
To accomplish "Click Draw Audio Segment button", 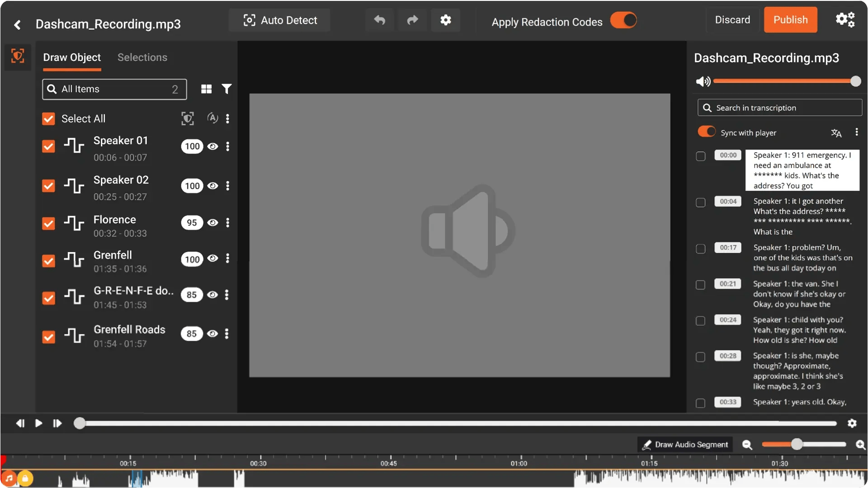I will [685, 445].
